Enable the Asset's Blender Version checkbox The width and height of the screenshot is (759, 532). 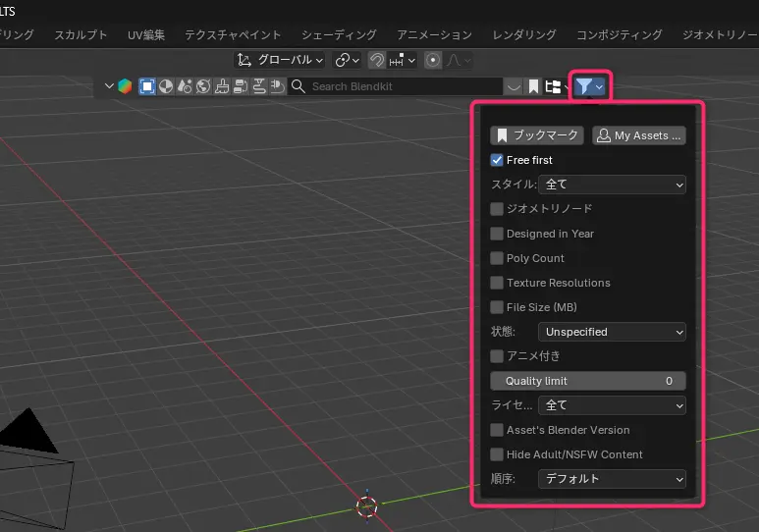coord(497,430)
